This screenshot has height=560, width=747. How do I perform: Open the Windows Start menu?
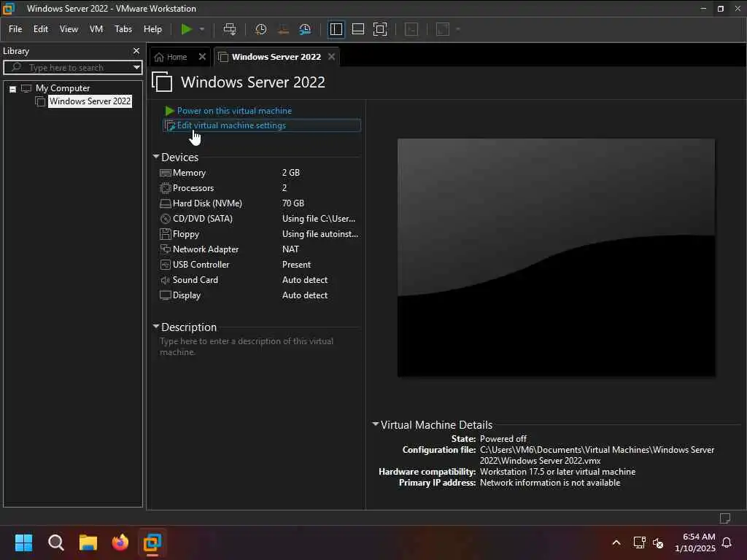[x=23, y=542]
